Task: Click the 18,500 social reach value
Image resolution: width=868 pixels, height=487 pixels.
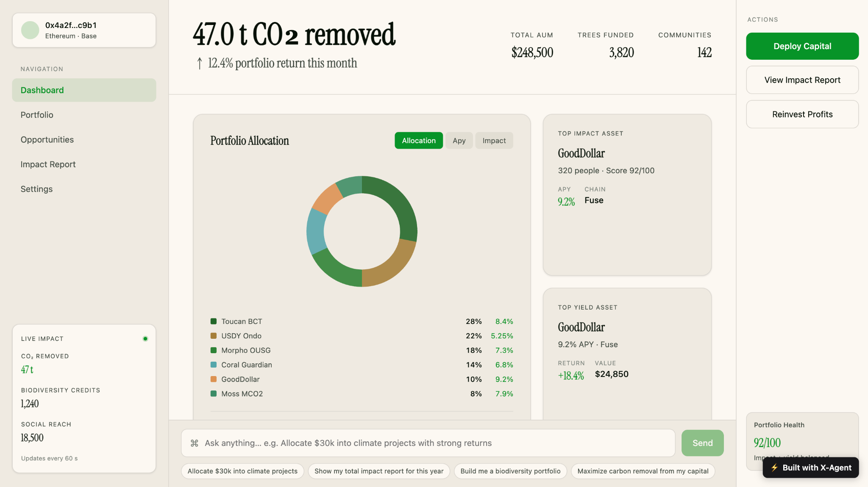Action: pos(32,437)
